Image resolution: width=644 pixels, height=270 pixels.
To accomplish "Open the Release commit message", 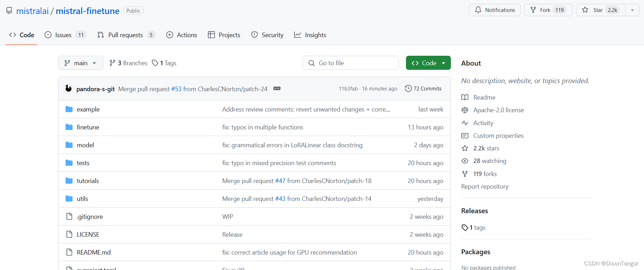I will tap(232, 235).
